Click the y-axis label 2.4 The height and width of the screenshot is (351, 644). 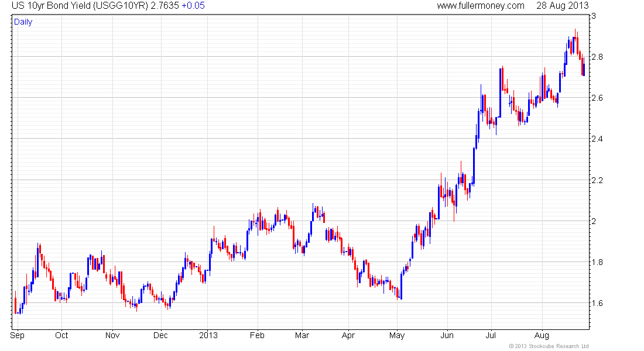pyautogui.click(x=597, y=139)
